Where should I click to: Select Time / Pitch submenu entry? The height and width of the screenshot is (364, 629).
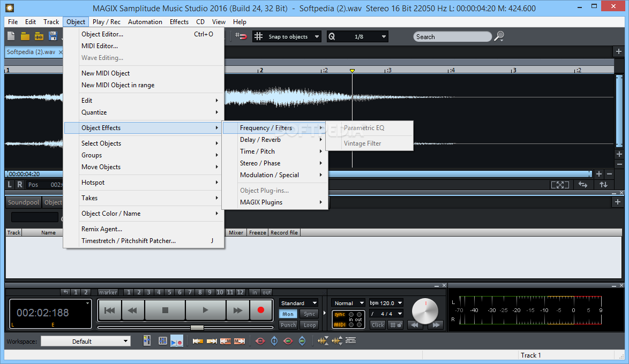click(275, 151)
